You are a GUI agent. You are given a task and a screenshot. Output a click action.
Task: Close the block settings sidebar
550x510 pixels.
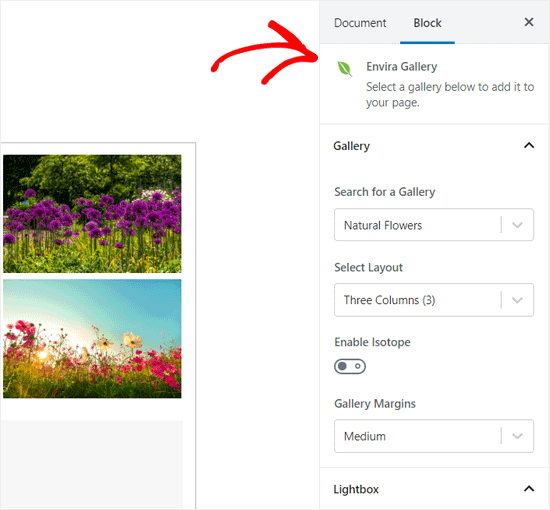[529, 22]
